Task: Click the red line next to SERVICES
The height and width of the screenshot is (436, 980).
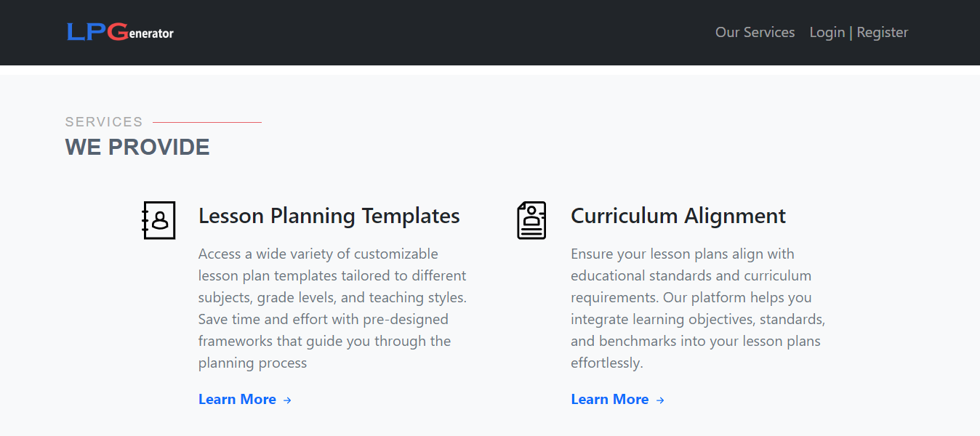Action: (207, 122)
